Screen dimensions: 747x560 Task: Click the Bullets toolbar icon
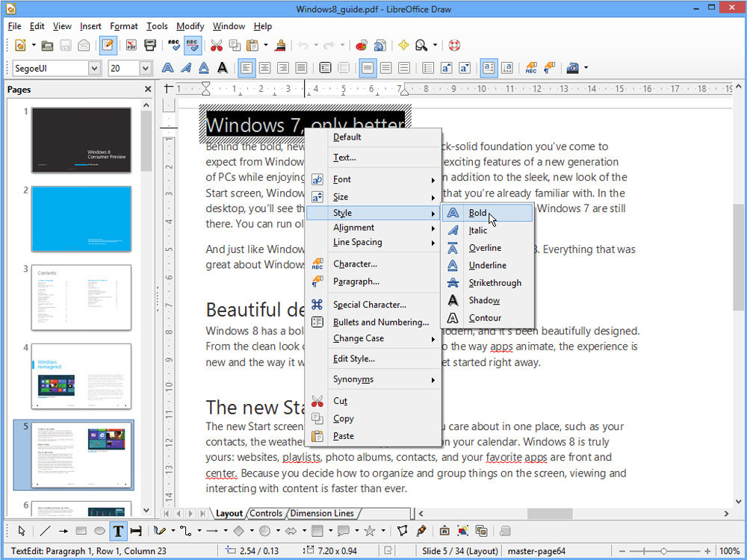click(x=428, y=68)
